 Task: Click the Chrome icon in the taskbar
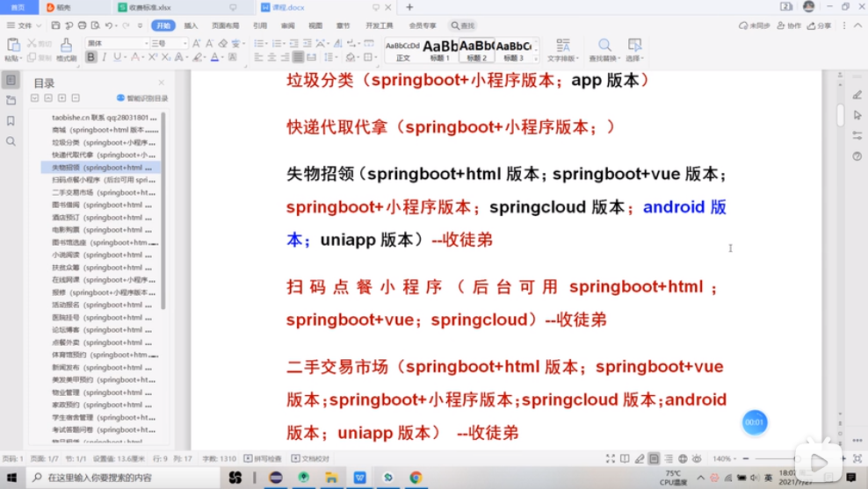pyautogui.click(x=416, y=478)
